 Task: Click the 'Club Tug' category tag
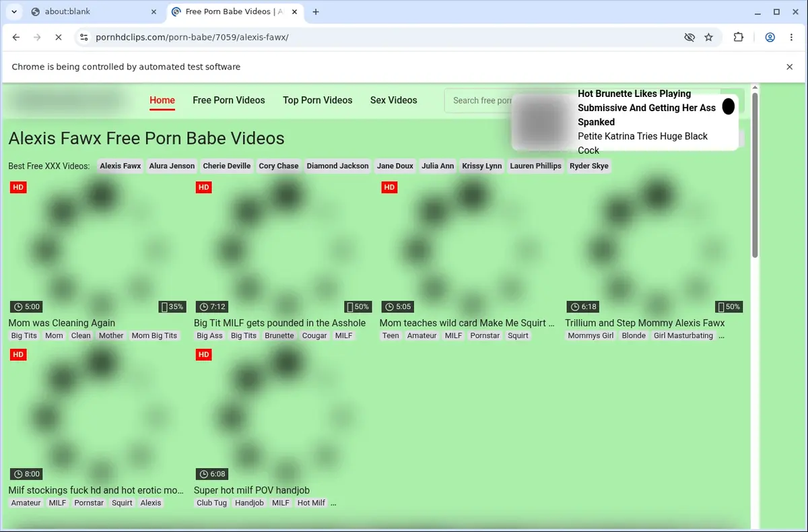pos(211,503)
